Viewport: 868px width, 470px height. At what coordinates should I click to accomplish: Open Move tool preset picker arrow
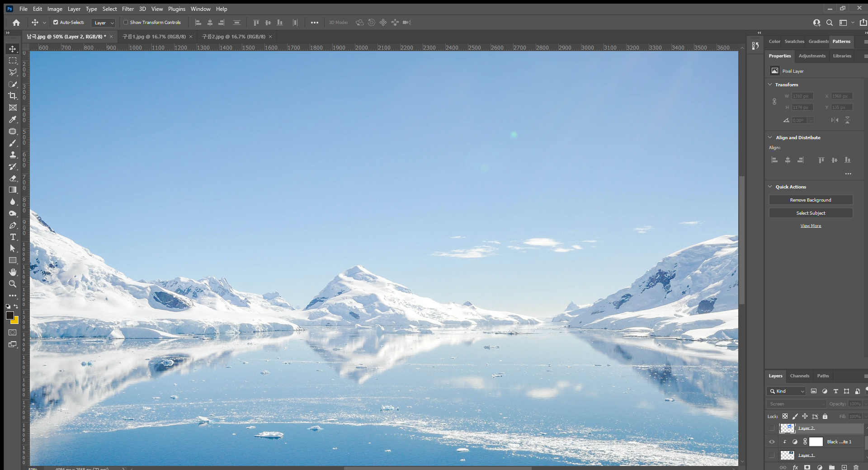pos(44,23)
